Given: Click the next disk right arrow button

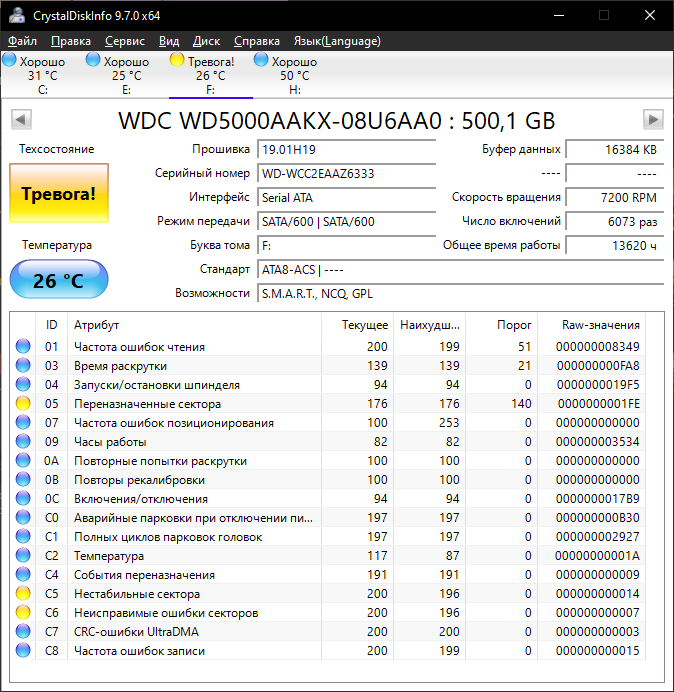Looking at the screenshot, I should (x=653, y=120).
